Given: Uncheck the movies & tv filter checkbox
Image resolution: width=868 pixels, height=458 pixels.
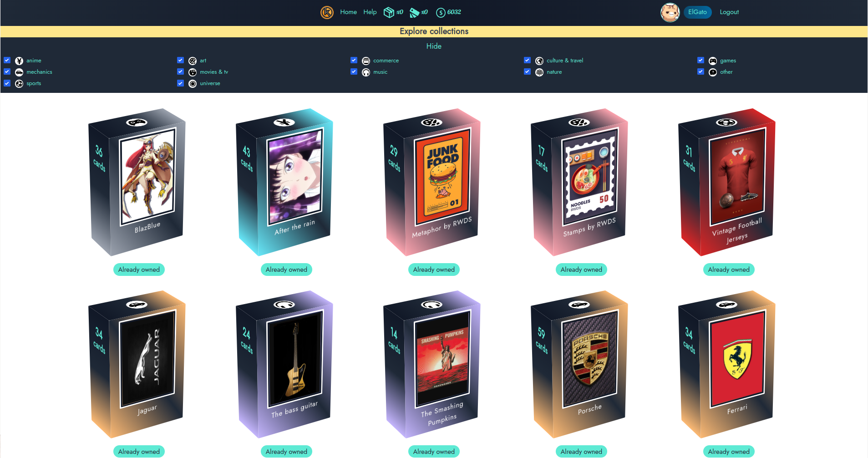Looking at the screenshot, I should point(180,71).
